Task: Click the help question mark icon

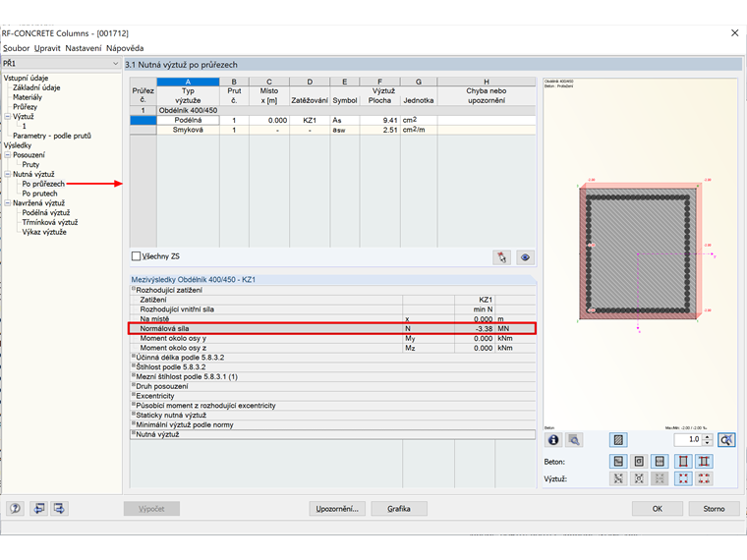Action: click(x=16, y=509)
